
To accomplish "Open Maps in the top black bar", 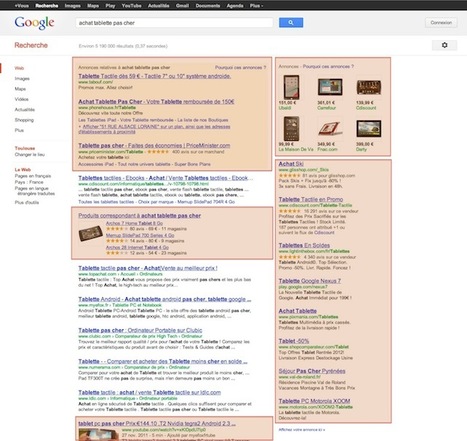I will (93, 6).
